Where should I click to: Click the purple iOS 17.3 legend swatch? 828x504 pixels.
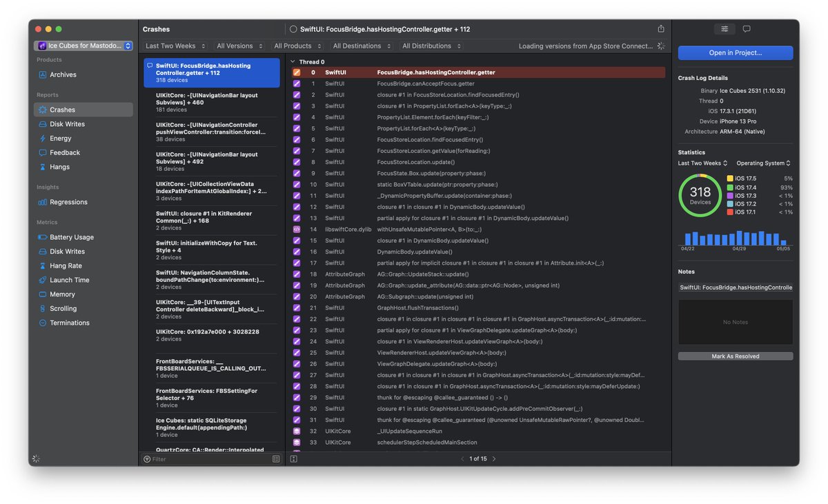[x=730, y=196]
